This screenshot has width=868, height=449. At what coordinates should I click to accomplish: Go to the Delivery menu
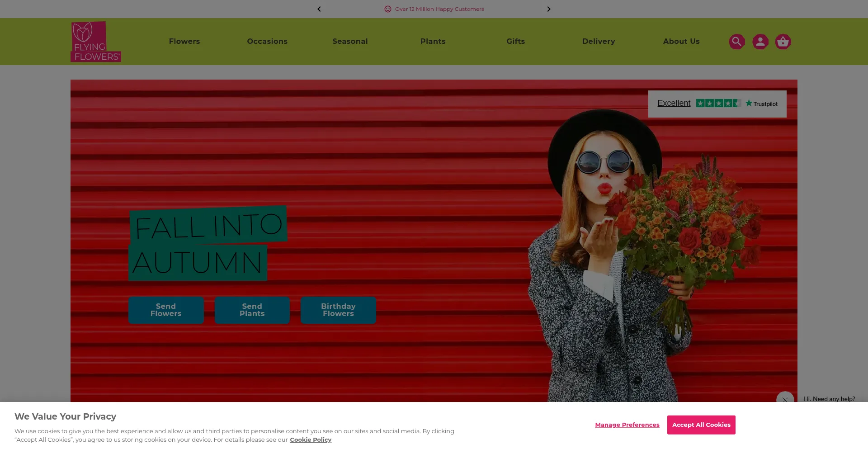(599, 42)
